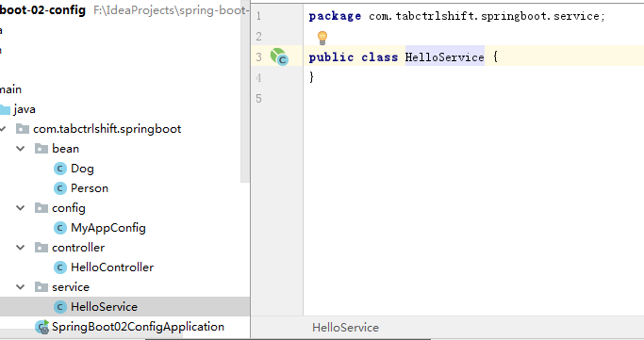This screenshot has width=644, height=340.
Task: Click the closing brace on line 4
Action: coord(311,76)
